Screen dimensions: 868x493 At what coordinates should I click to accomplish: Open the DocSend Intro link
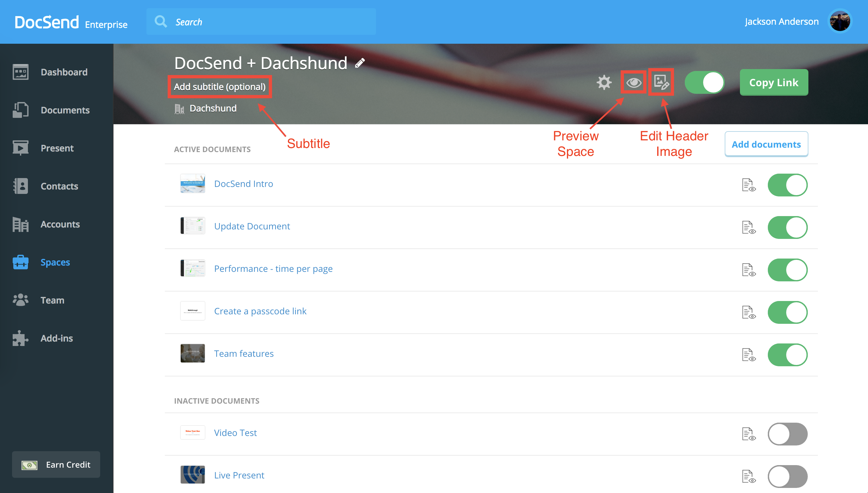(243, 183)
